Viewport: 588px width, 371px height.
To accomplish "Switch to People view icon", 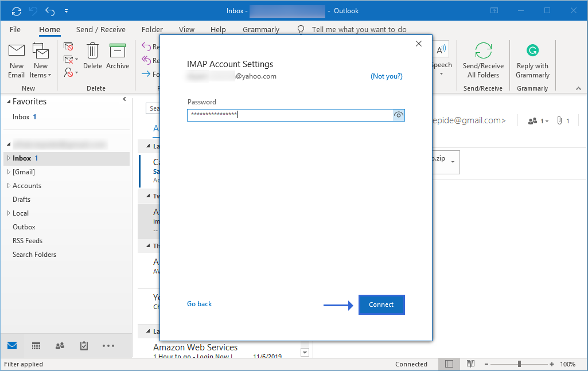I will (x=60, y=346).
